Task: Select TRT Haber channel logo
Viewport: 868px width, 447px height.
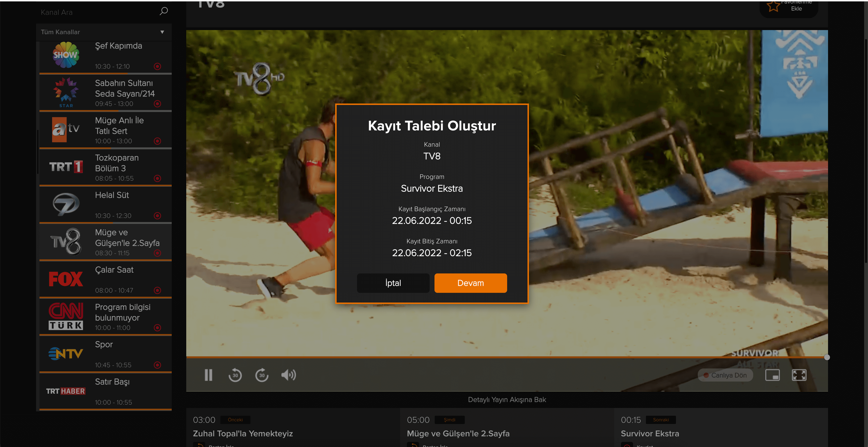Action: click(66, 391)
